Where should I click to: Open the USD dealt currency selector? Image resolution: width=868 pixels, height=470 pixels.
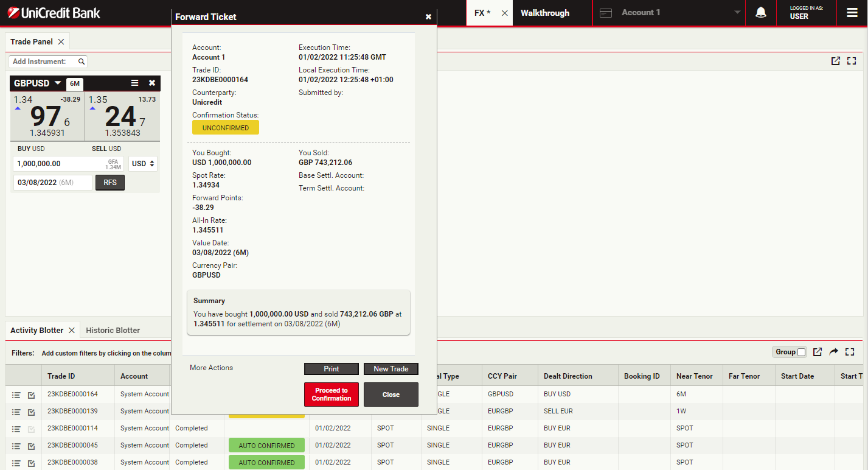click(x=144, y=164)
